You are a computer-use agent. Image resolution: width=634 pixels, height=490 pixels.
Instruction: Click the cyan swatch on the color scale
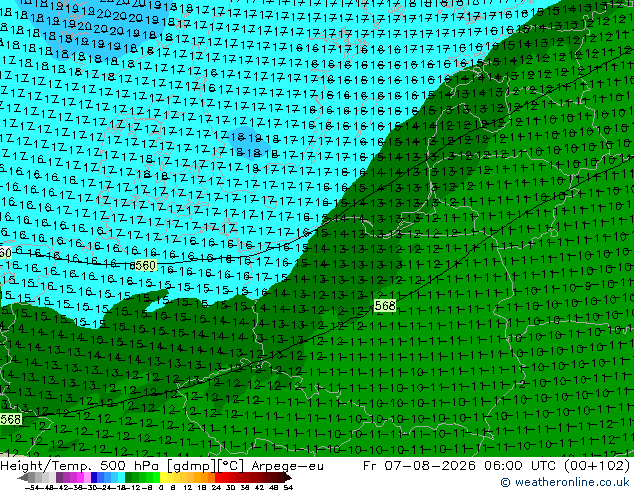click(x=122, y=478)
